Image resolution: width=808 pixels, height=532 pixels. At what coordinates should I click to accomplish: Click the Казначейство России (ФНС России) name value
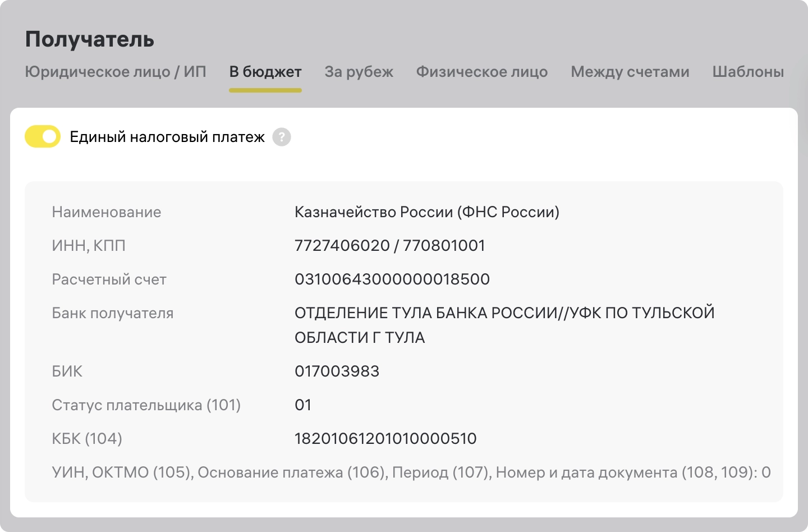pyautogui.click(x=426, y=212)
